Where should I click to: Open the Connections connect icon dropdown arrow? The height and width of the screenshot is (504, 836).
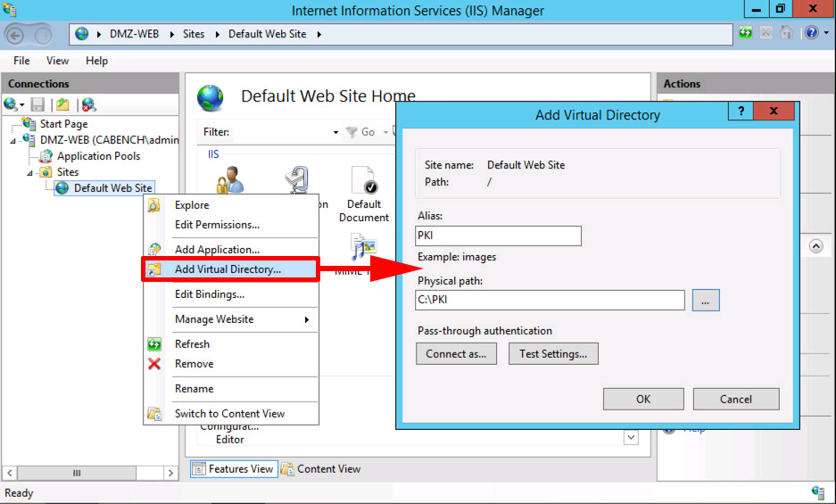pyautogui.click(x=22, y=105)
